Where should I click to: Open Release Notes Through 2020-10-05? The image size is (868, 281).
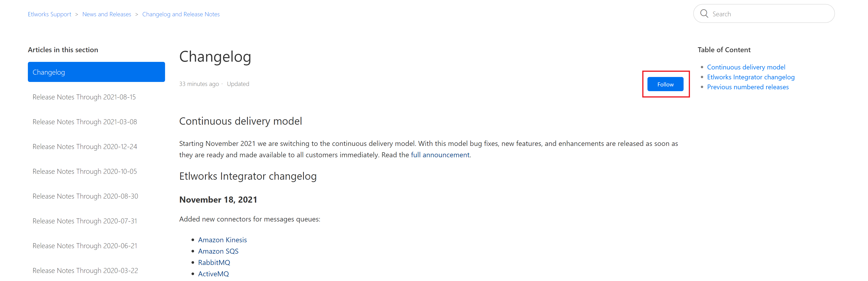click(85, 171)
